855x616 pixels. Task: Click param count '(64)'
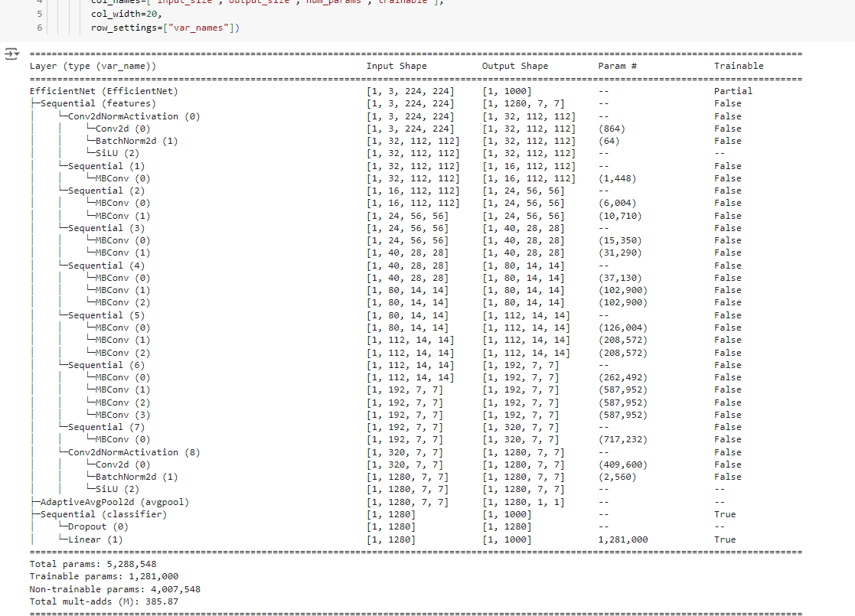[609, 141]
